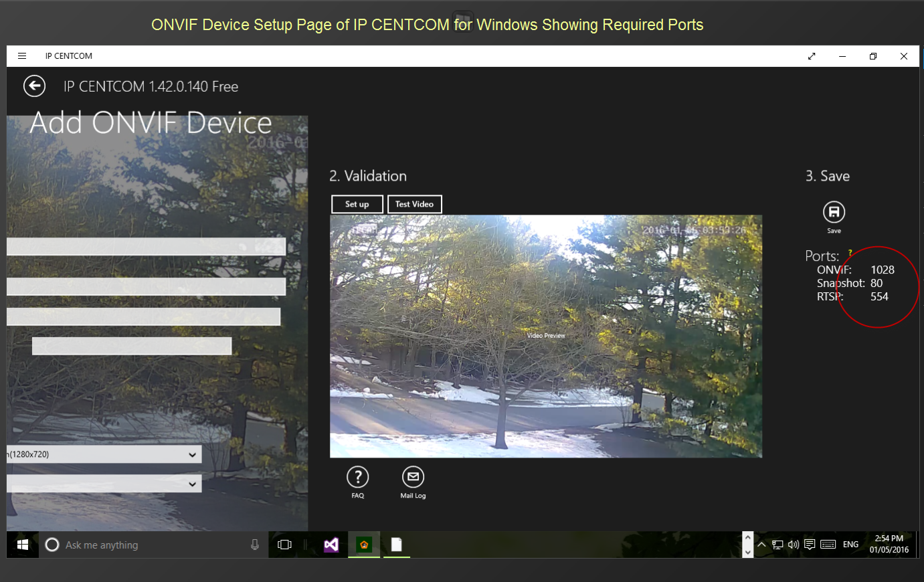Click the first blurred input field
This screenshot has width=924, height=582.
(x=146, y=246)
